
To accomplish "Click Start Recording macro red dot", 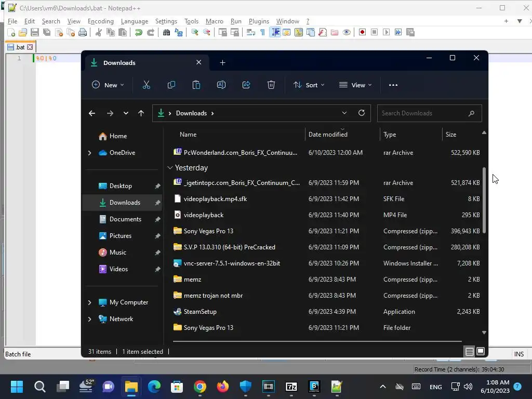I will pos(362,32).
